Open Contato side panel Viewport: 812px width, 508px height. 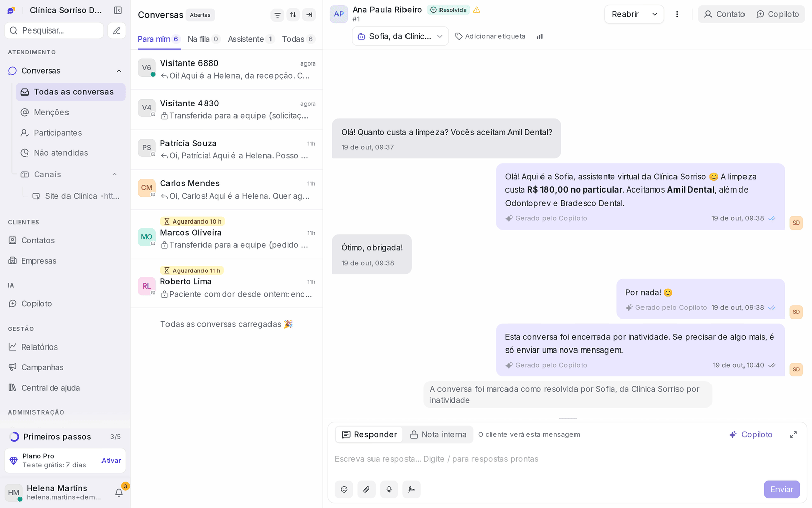click(x=725, y=14)
